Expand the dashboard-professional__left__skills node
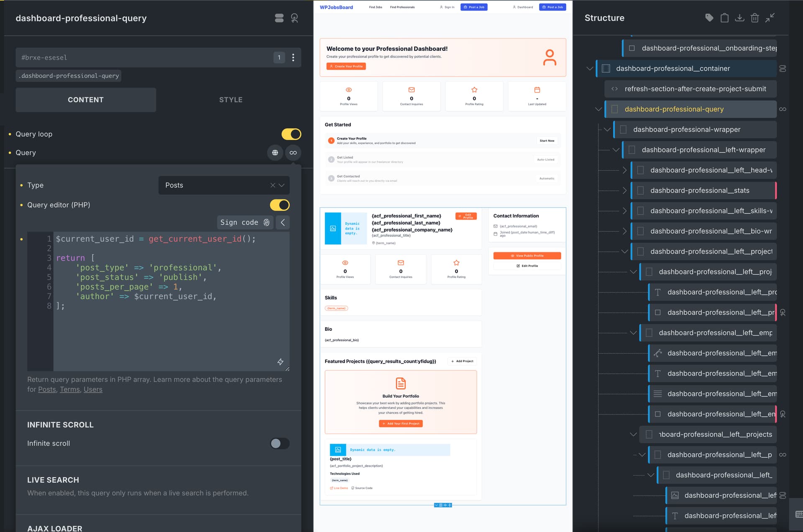Viewport: 803px width, 532px height. pyautogui.click(x=624, y=211)
